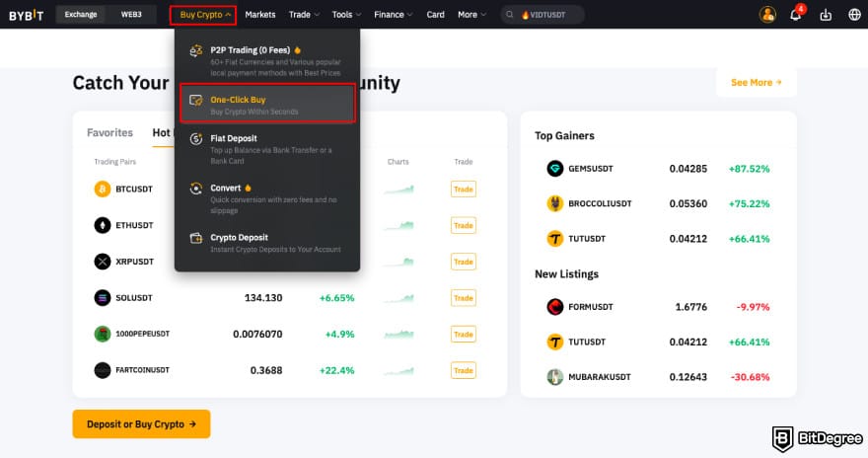
Task: Open the SOLUSDT mini price chart
Action: pos(398,298)
